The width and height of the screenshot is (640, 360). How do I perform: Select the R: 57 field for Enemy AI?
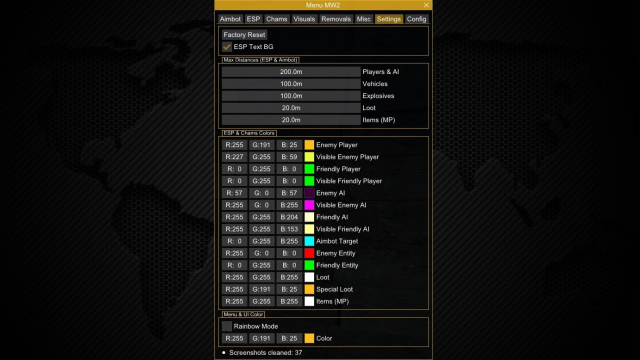[x=234, y=193]
